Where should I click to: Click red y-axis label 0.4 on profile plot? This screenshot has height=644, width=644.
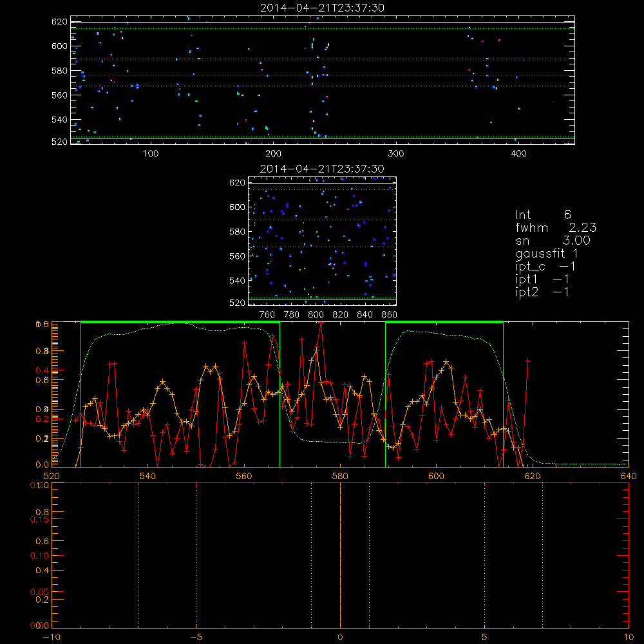tap(43, 370)
